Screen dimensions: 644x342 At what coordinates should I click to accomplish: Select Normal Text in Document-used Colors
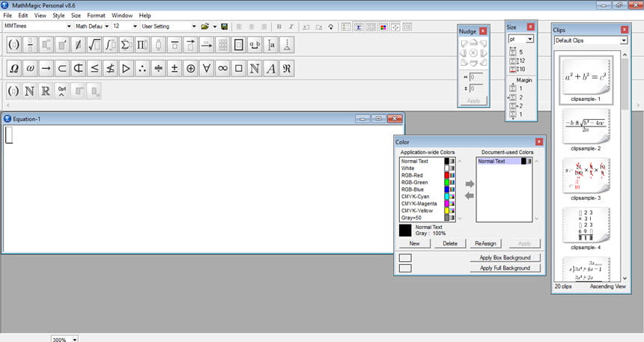[x=505, y=162]
